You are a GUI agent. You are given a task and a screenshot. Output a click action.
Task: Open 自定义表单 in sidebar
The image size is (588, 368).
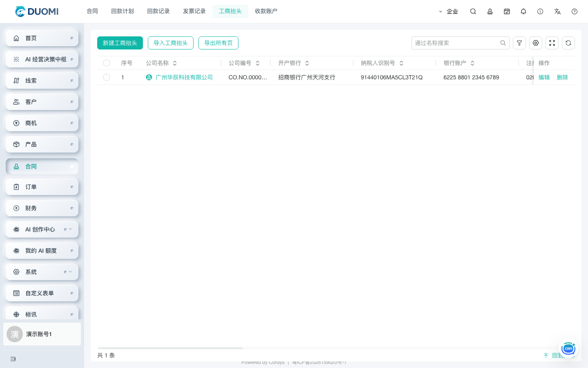tap(42, 293)
